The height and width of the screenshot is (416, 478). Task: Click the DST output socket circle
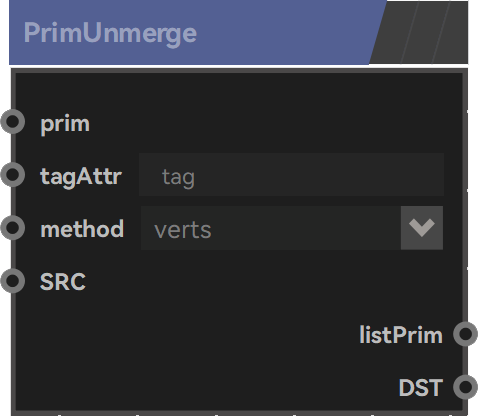pos(465,387)
